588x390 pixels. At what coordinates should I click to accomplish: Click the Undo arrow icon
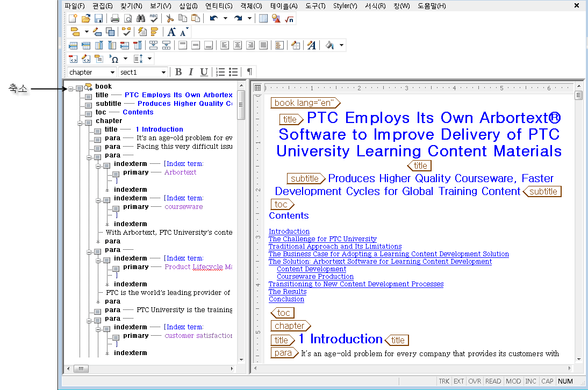click(214, 18)
